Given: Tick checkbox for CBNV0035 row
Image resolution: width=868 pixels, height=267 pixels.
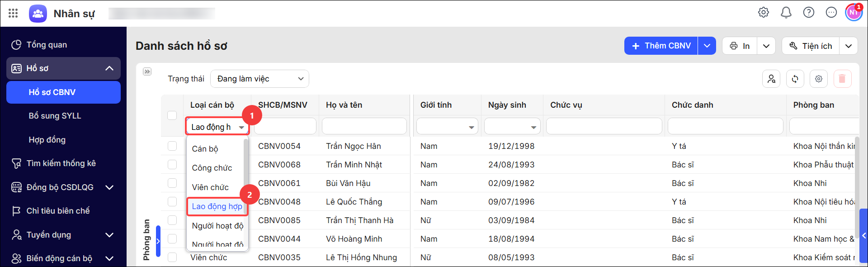Looking at the screenshot, I should [172, 257].
